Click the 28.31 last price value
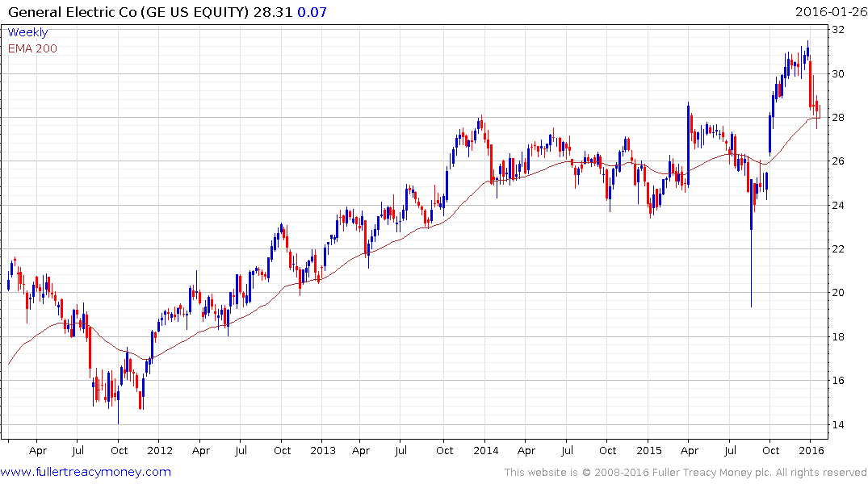This screenshot has height=484, width=868. (272, 11)
